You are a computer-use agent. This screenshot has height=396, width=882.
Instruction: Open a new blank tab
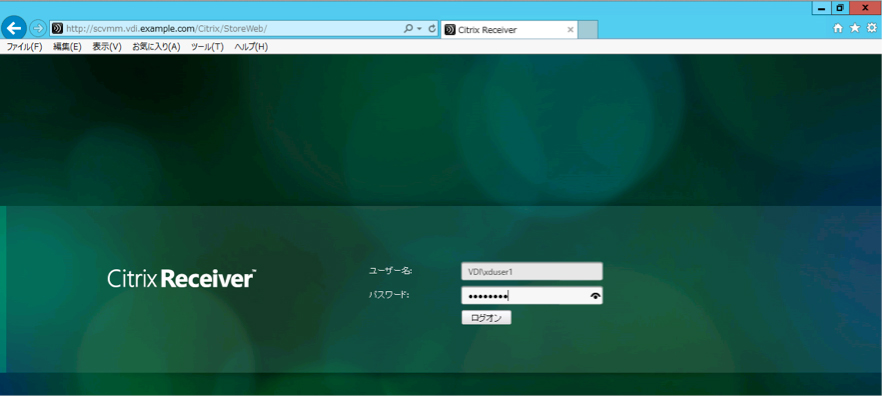588,30
